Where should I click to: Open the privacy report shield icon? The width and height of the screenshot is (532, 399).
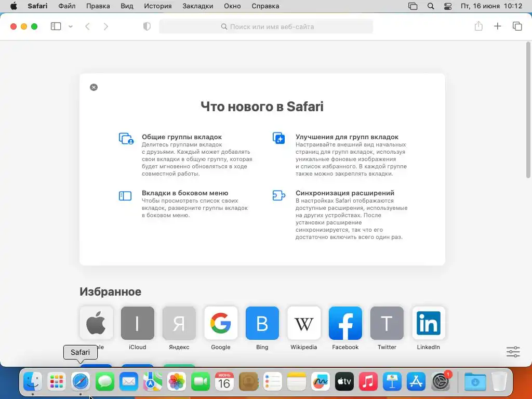[147, 26]
